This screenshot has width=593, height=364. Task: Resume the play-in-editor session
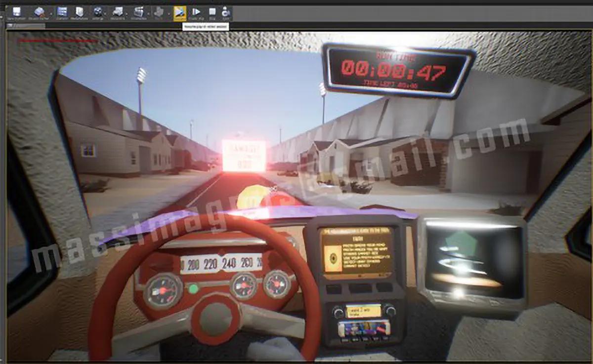pos(180,12)
